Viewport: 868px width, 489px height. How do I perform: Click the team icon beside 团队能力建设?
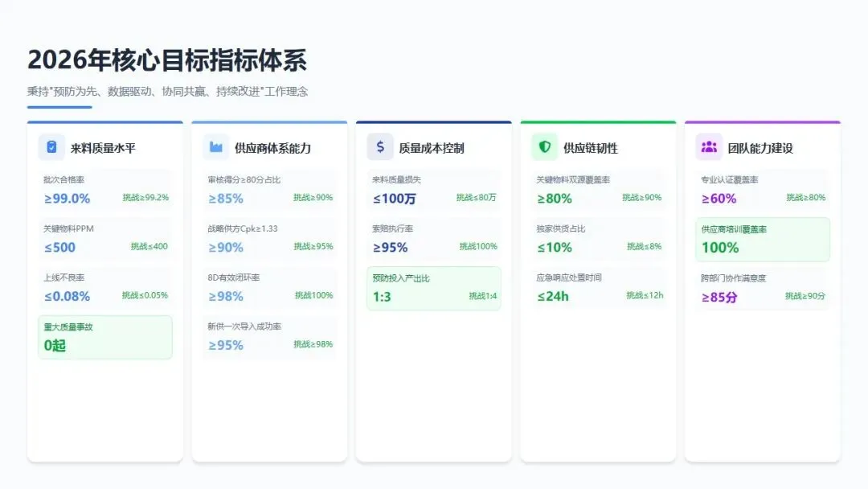[x=709, y=146]
